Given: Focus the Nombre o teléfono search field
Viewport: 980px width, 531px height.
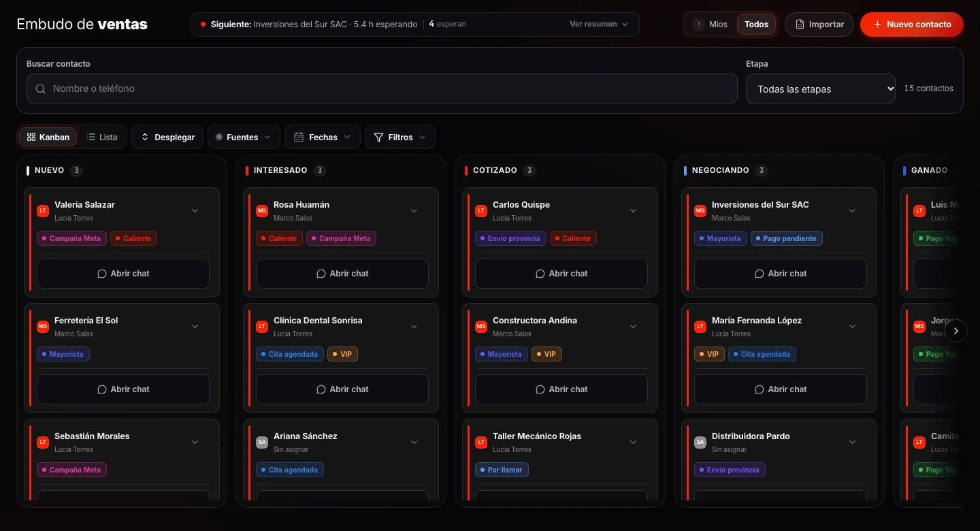Looking at the screenshot, I should coord(382,88).
